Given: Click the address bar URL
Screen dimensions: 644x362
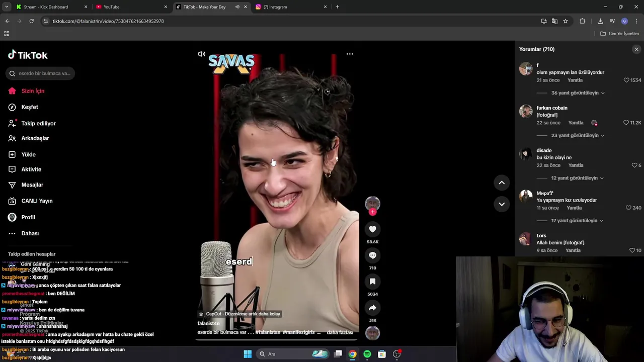Looking at the screenshot, I should 108,21.
